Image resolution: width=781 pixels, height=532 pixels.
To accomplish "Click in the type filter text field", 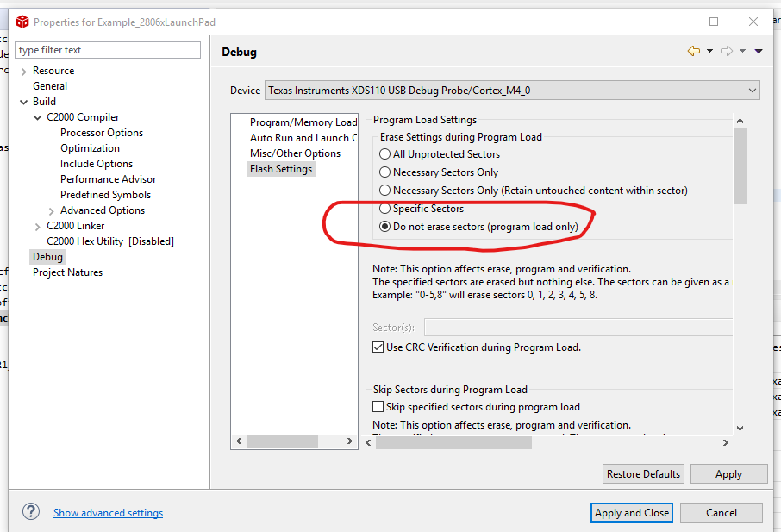I will (109, 50).
